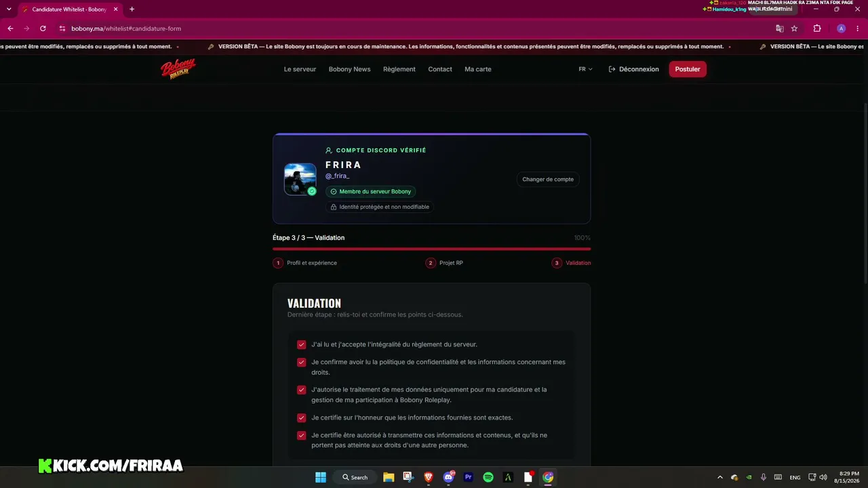Image resolution: width=868 pixels, height=488 pixels.
Task: Click the red Postuler button
Action: pos(688,69)
